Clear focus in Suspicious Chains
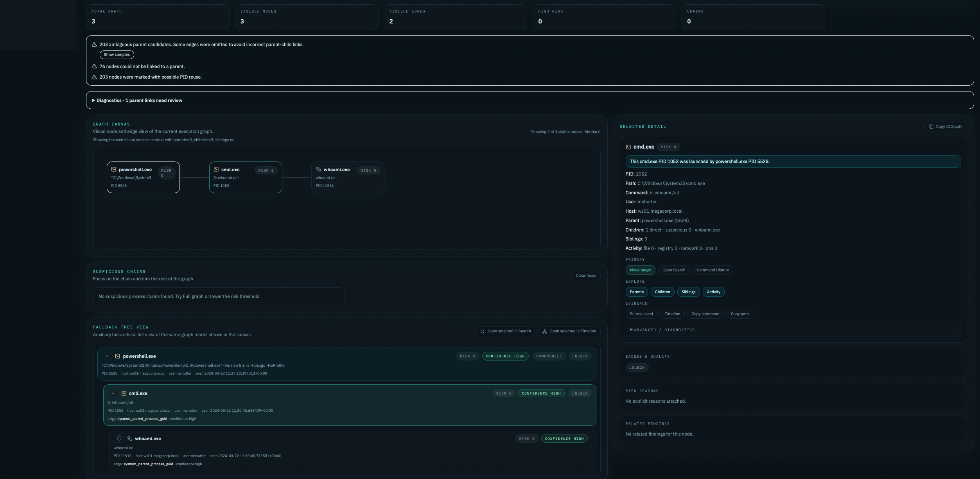980x479 pixels. (x=586, y=276)
